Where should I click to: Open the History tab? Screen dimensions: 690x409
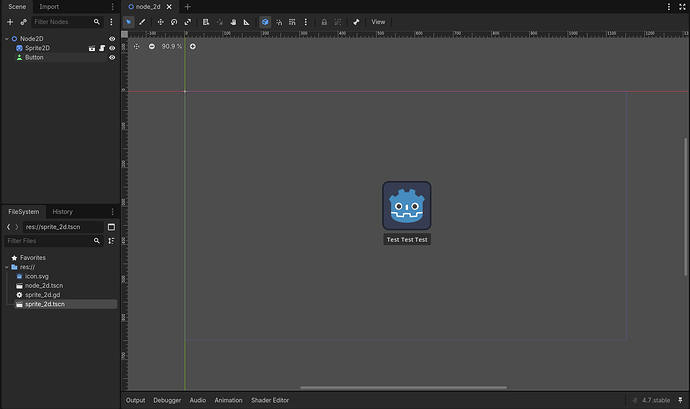62,212
